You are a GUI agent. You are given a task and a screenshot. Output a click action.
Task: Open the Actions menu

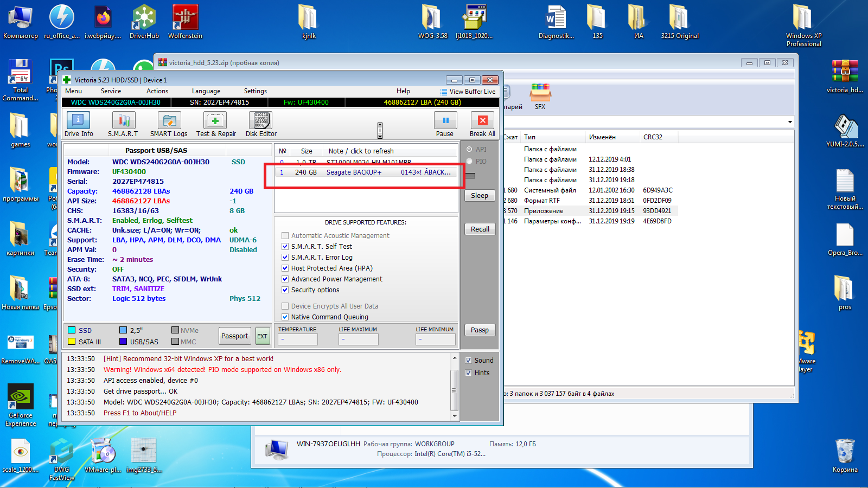(x=157, y=91)
